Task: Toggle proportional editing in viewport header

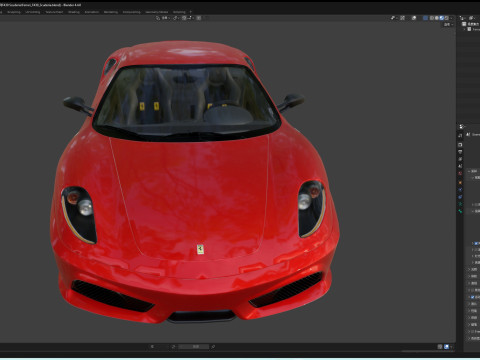Action: 199,18
